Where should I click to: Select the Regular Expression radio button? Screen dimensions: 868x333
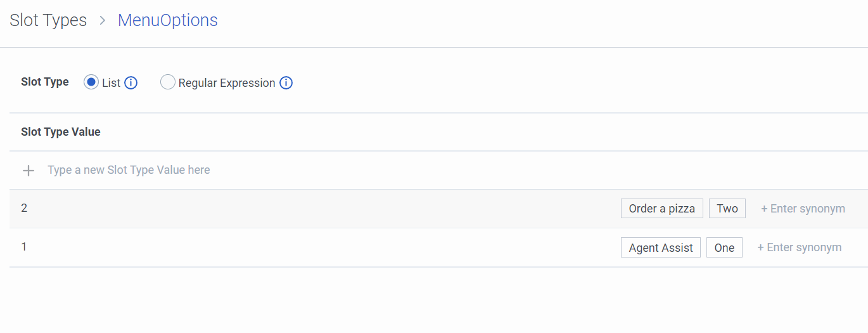(167, 82)
